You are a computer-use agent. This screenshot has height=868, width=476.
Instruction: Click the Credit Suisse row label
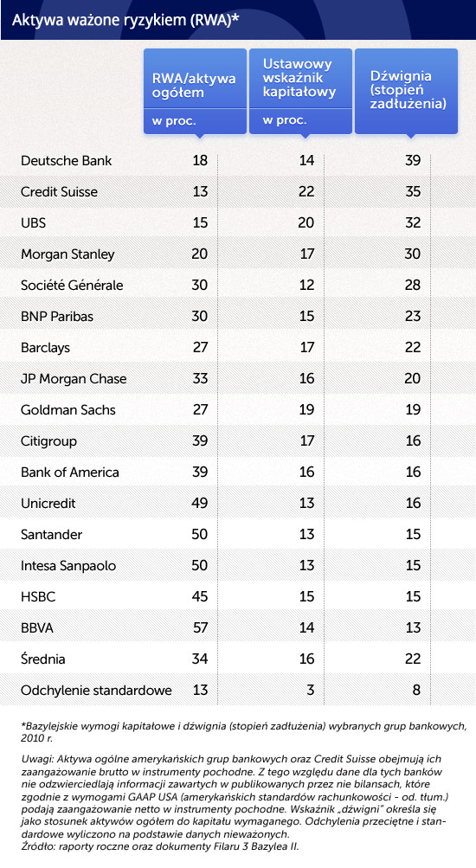(59, 191)
